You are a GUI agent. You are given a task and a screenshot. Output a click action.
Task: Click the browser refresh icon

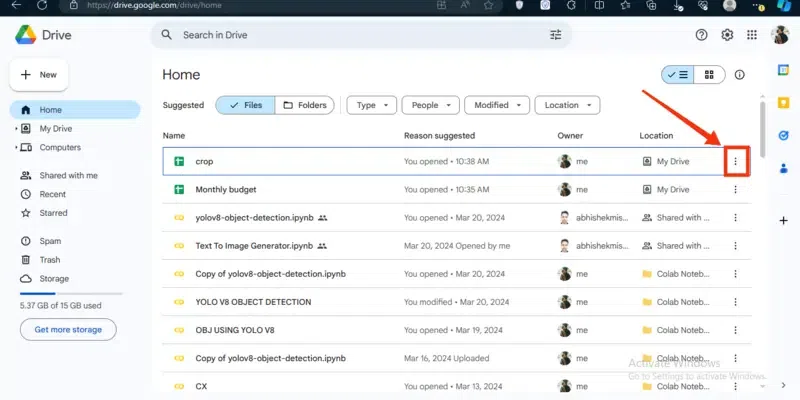pos(42,5)
